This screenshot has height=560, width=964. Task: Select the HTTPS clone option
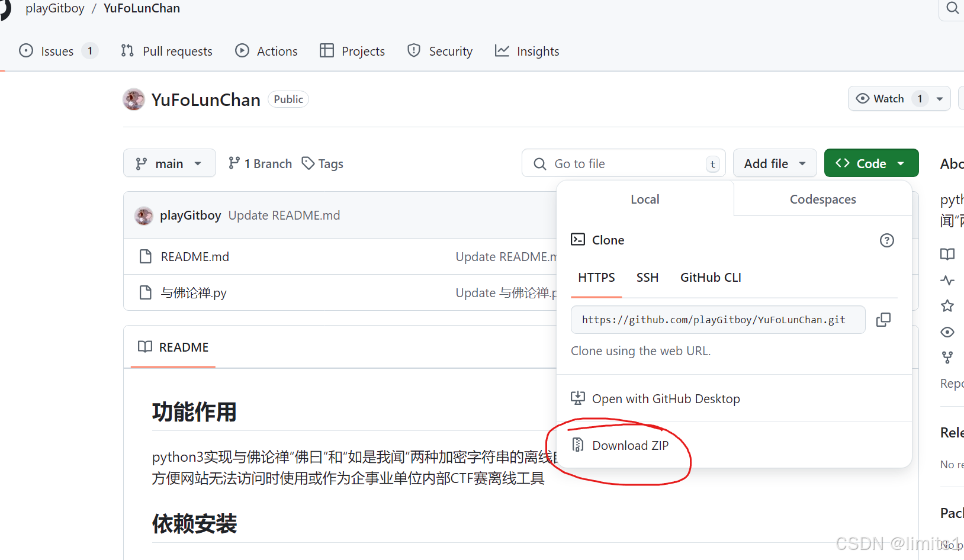(596, 278)
